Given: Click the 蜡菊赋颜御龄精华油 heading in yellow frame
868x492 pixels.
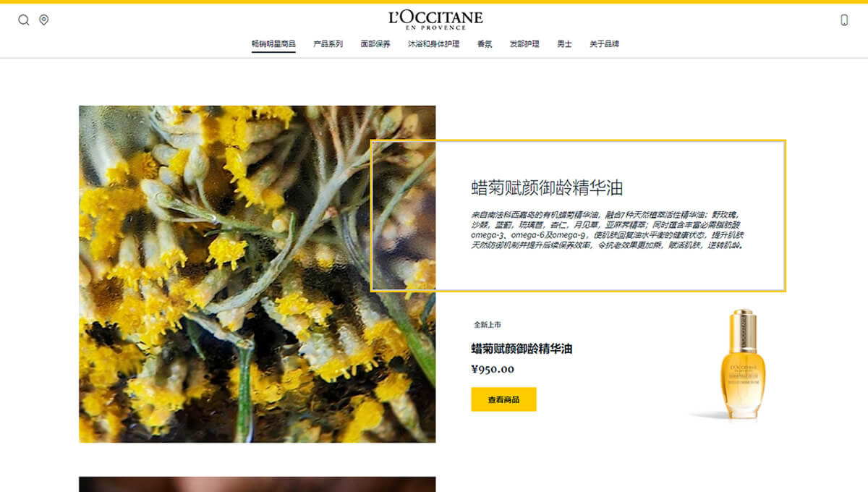Looking at the screenshot, I should (547, 188).
